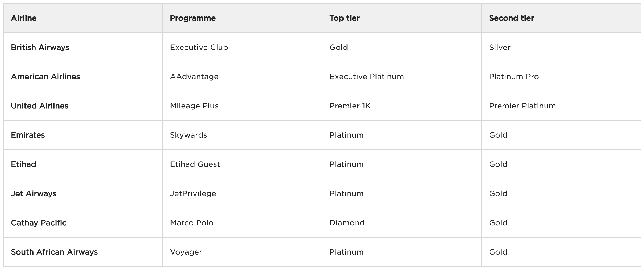
Task: Click the Second tier column header
Action: [511, 18]
